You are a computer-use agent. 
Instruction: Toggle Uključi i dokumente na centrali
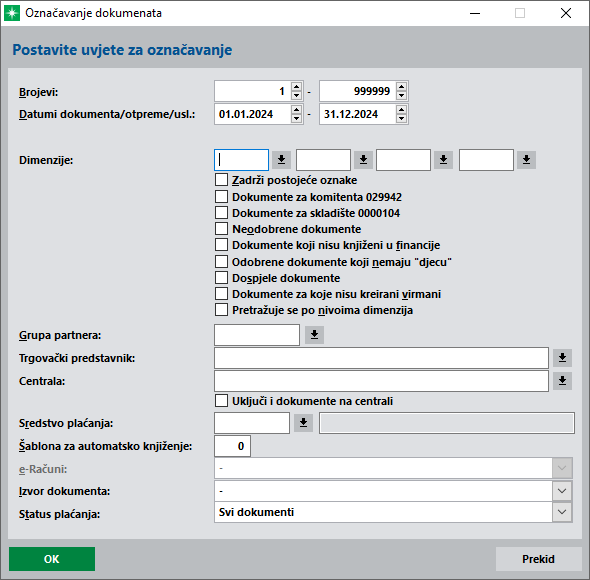(221, 401)
